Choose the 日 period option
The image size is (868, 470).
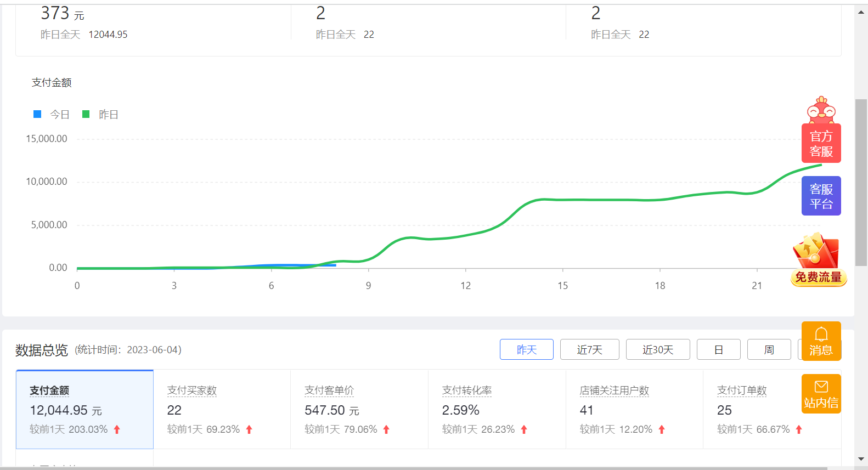point(718,349)
